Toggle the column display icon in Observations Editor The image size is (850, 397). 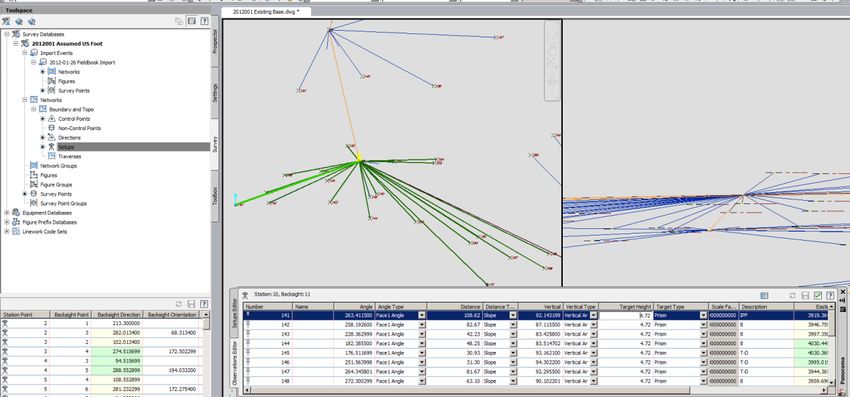(x=764, y=296)
